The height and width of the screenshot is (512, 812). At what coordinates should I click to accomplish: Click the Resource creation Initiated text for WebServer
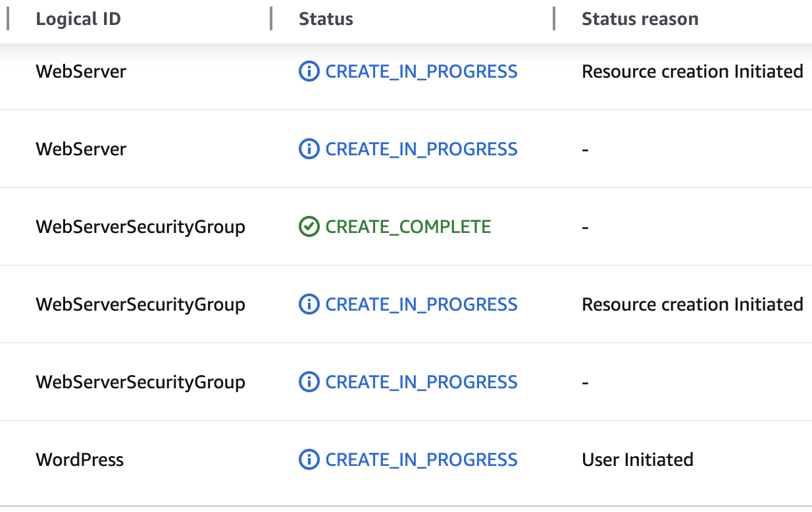click(x=692, y=71)
